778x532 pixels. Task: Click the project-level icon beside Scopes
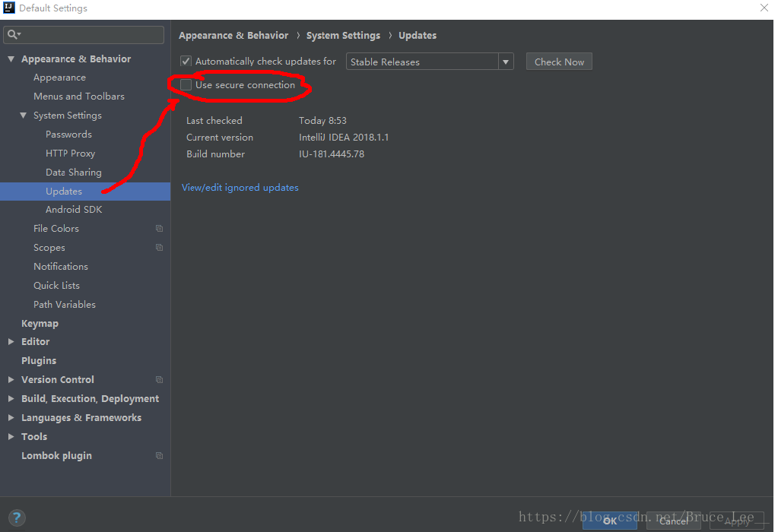[159, 248]
